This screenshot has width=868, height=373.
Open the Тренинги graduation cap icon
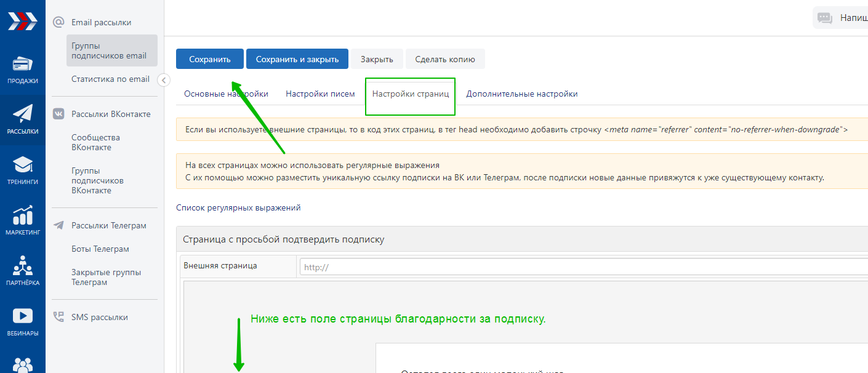(22, 165)
